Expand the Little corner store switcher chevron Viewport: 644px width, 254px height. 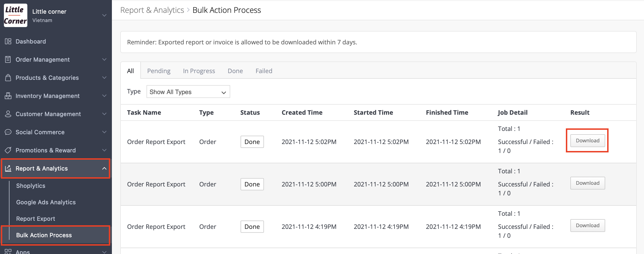click(x=104, y=15)
